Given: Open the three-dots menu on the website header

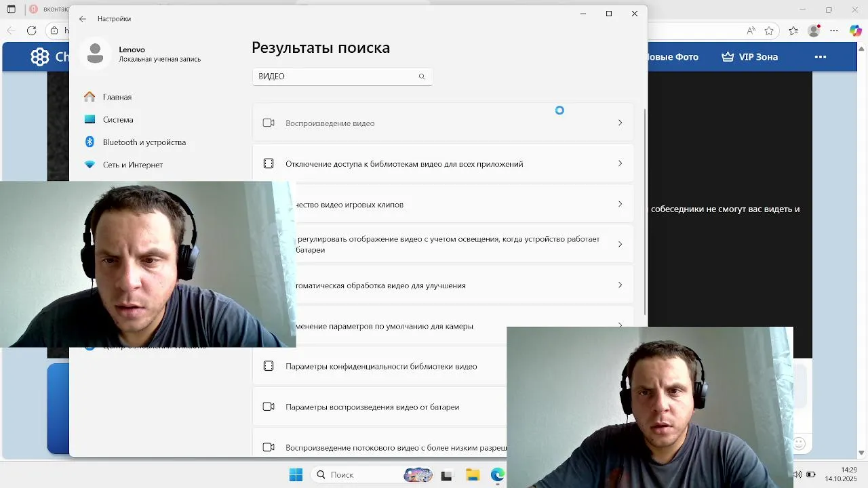Looking at the screenshot, I should click(821, 57).
